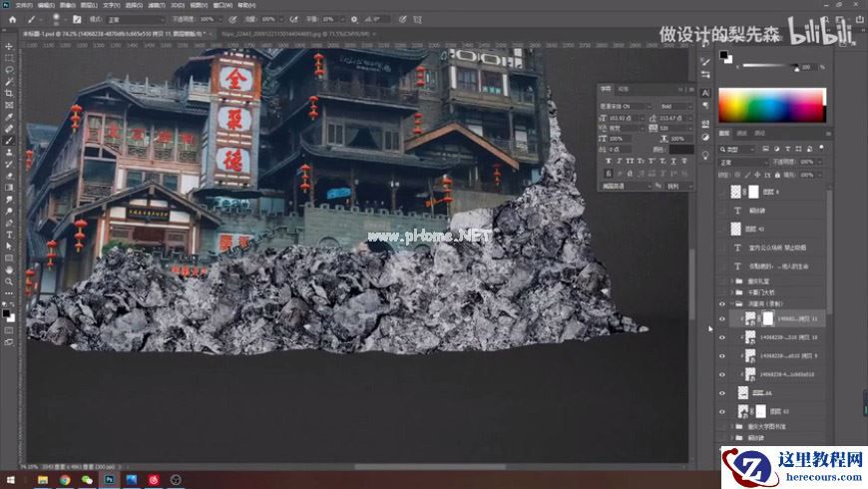This screenshot has height=489, width=868.
Task: Apply Underline style in Character panel
Action: point(673,161)
